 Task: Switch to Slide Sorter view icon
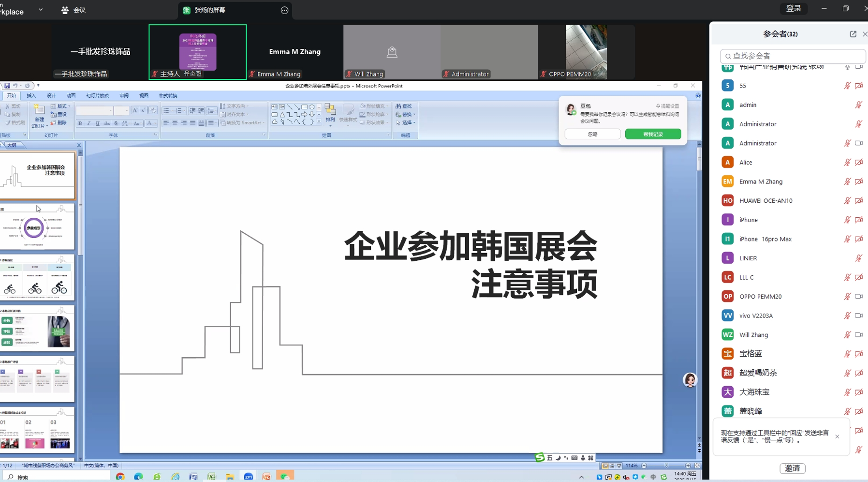point(612,466)
